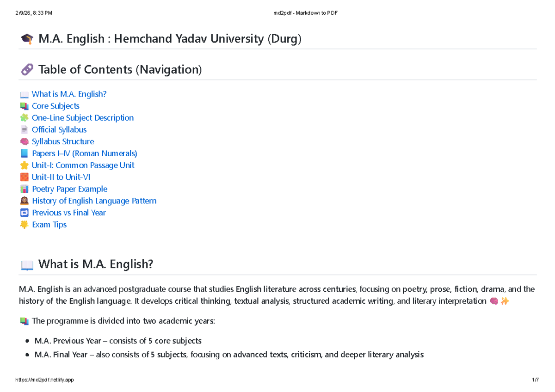Screen dimensions: 555x392
Task: Click the bullet starting 'M.A. Final Year – also consists'
Action: (x=229, y=355)
